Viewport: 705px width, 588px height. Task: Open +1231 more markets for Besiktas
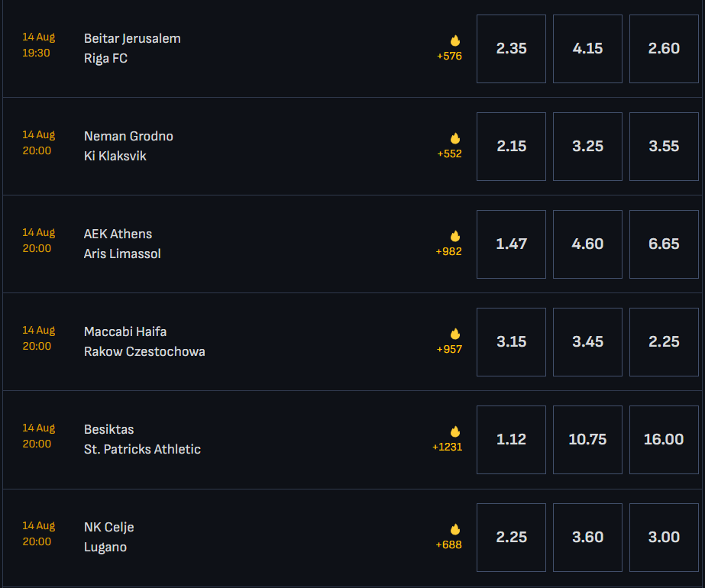click(448, 447)
